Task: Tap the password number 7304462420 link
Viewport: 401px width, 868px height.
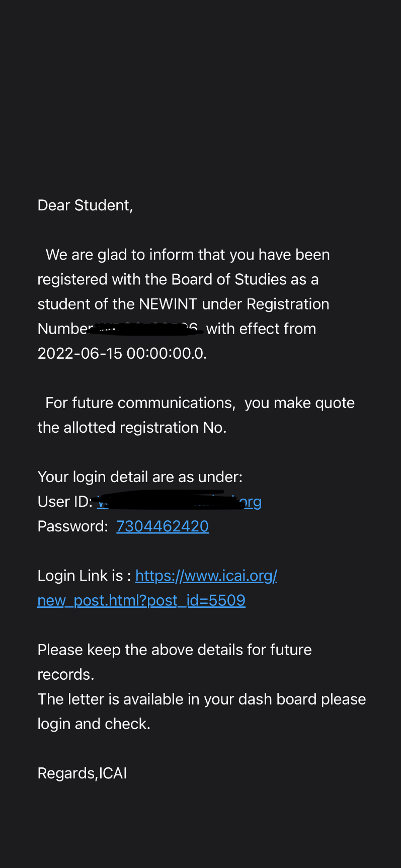Action: (162, 526)
